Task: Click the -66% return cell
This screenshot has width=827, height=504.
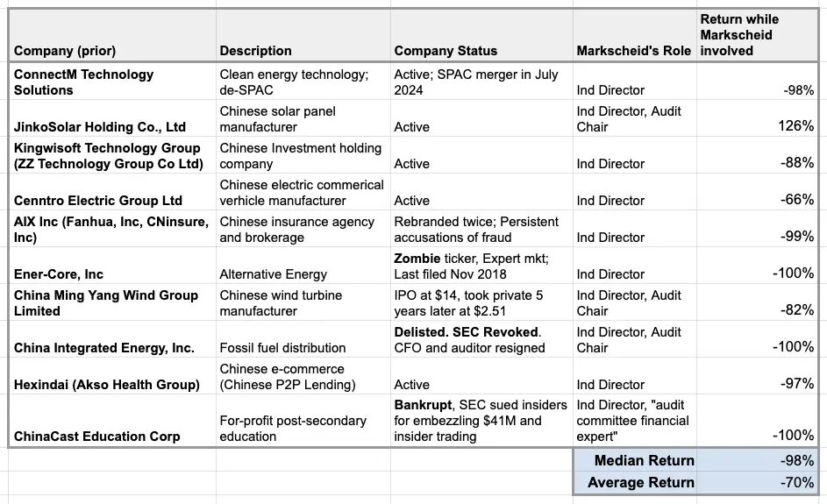Action: click(758, 200)
